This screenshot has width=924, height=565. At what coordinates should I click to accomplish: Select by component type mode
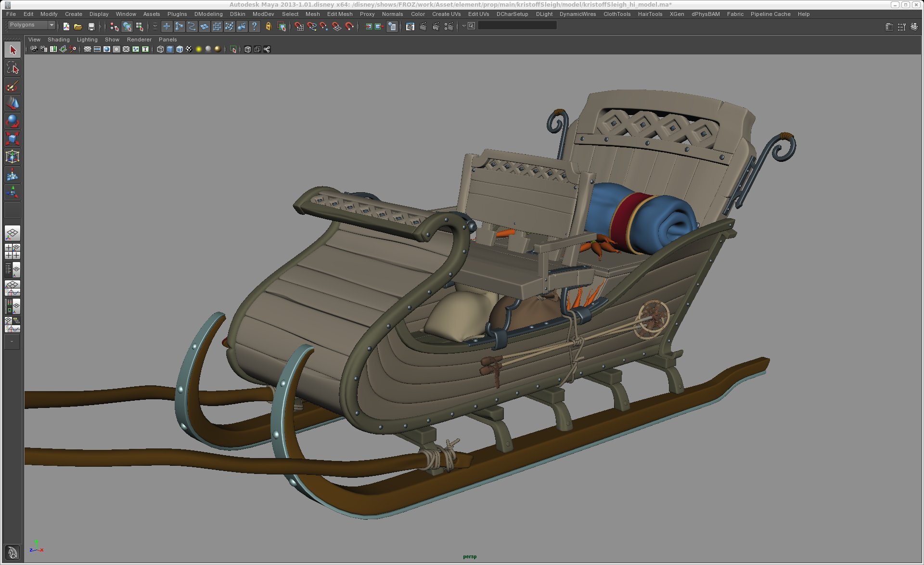pos(140,27)
